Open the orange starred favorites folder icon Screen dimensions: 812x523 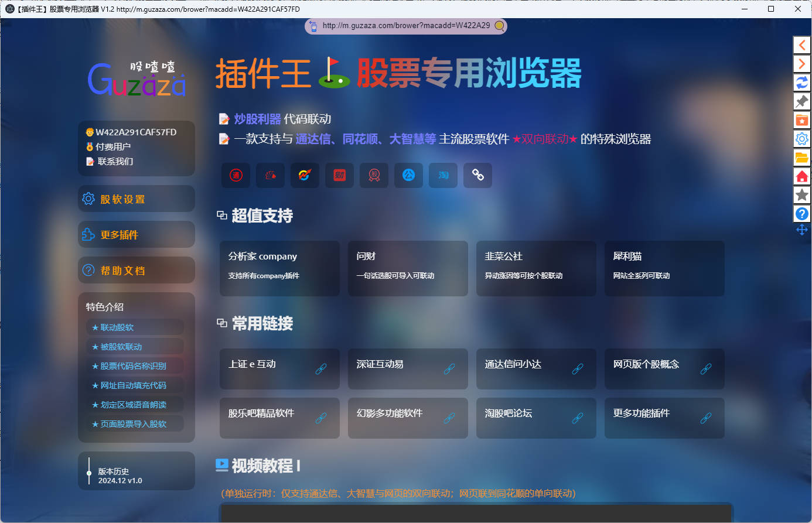801,120
